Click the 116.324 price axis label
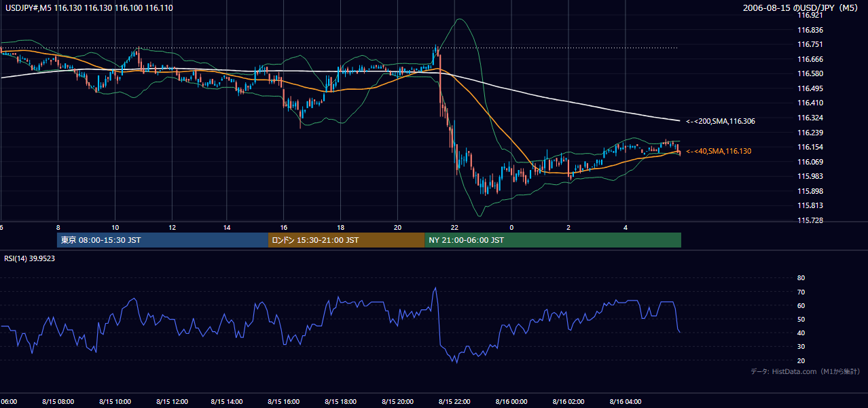 click(810, 118)
